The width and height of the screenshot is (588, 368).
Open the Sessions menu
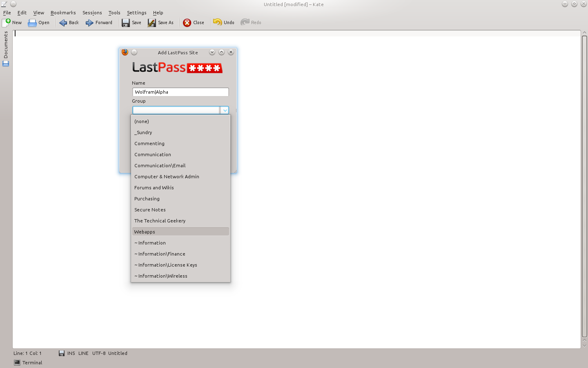[x=92, y=13]
